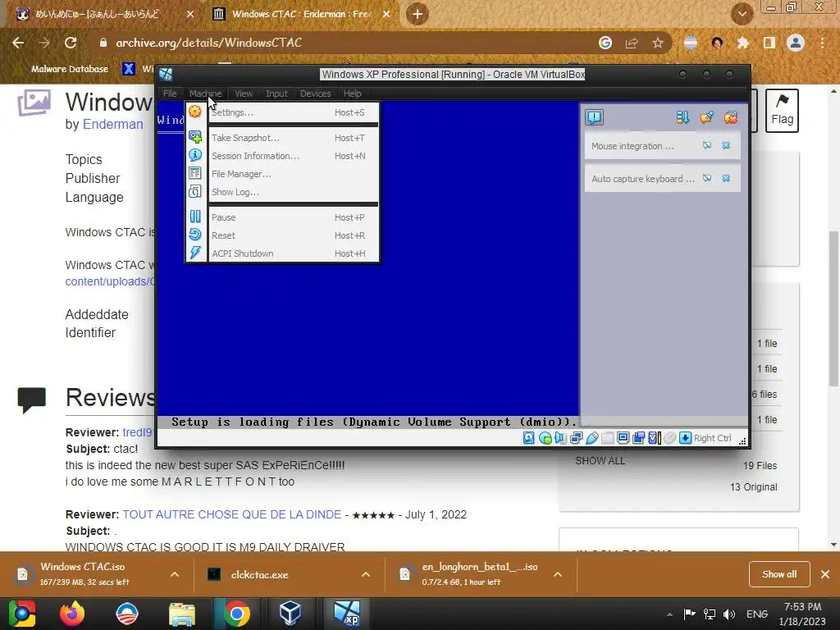This screenshot has width=840, height=630.
Task: Open VirtualBox Manager cube taskbar icon
Action: pyautogui.click(x=290, y=614)
